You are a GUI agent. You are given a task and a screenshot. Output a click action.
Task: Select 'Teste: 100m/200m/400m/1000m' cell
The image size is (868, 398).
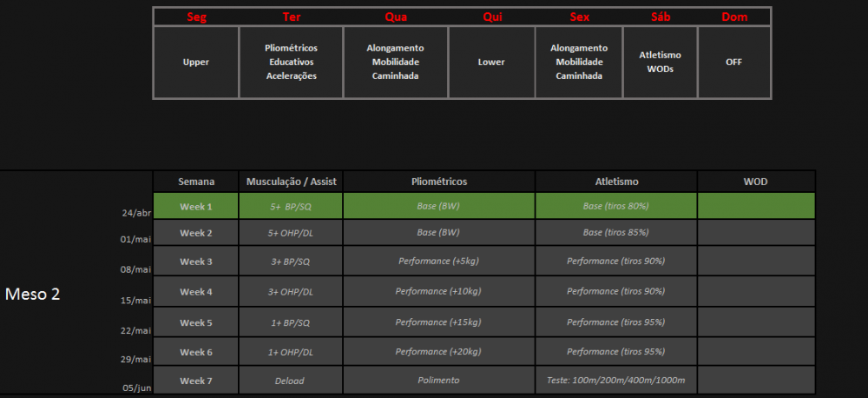point(615,381)
